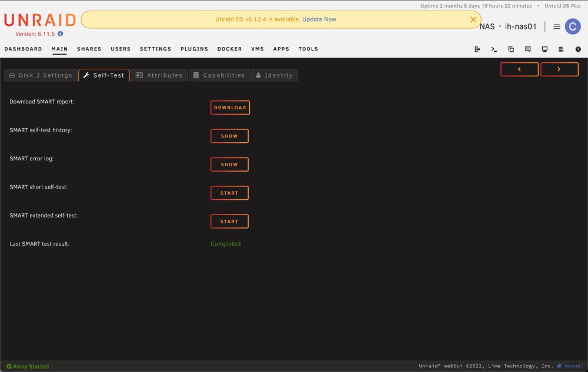The image size is (588, 372).
Task: Open the Settings menu
Action: pos(156,49)
